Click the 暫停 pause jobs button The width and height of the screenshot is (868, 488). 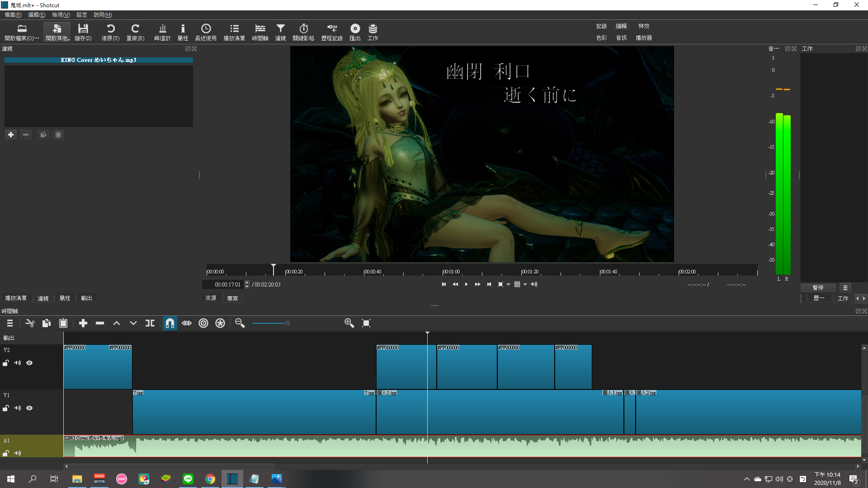coord(818,288)
